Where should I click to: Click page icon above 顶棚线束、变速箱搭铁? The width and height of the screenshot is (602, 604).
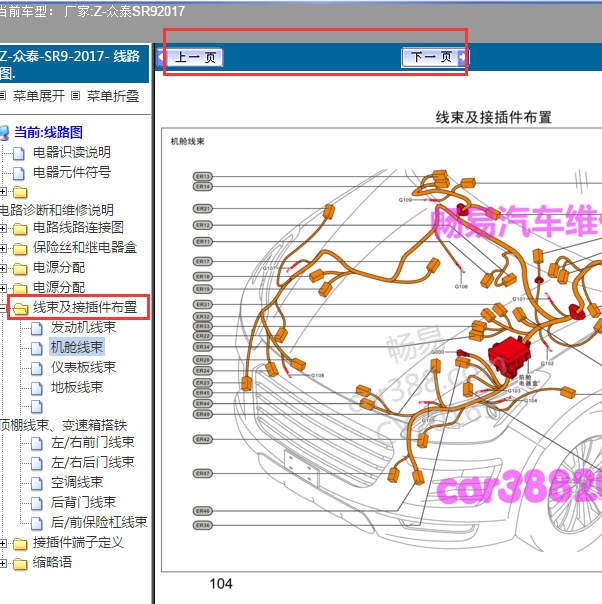[x=37, y=407]
